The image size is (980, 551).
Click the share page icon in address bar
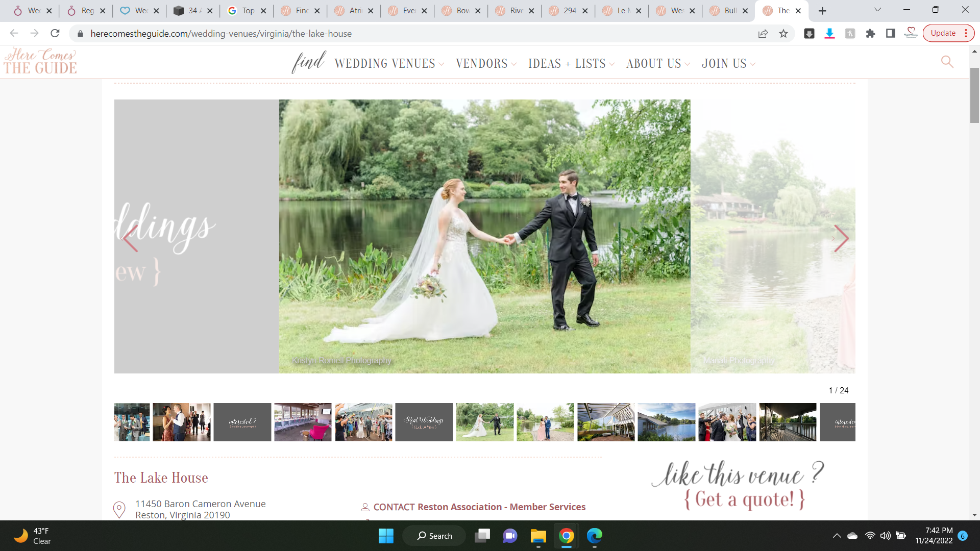pos(763,34)
